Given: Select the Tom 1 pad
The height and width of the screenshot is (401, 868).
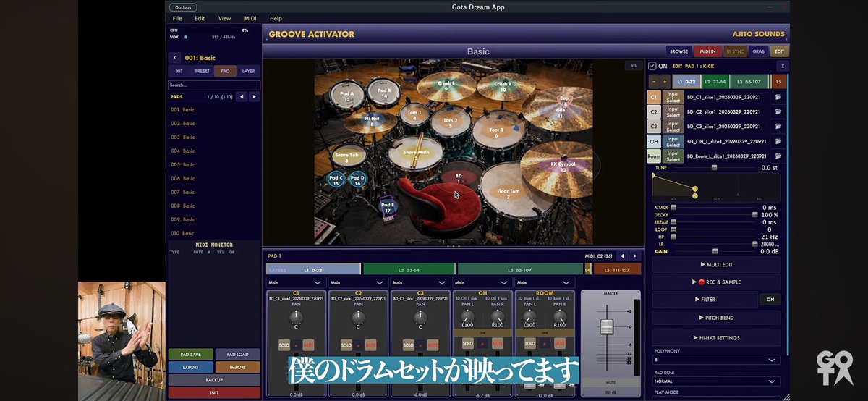Looking at the screenshot, I should [x=414, y=115].
